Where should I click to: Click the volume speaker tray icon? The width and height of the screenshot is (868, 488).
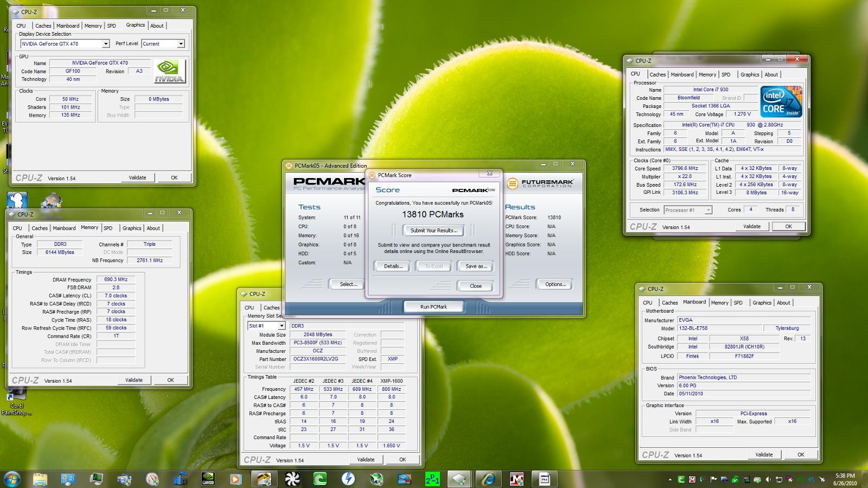[768, 479]
